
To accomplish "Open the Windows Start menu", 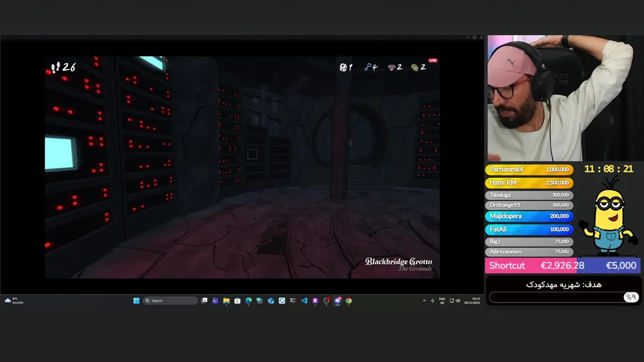I will (136, 301).
